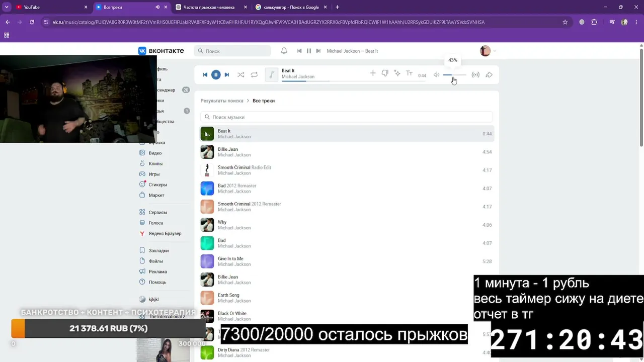Click the Поиск музыки search box
The width and height of the screenshot is (644, 362).
click(x=347, y=117)
